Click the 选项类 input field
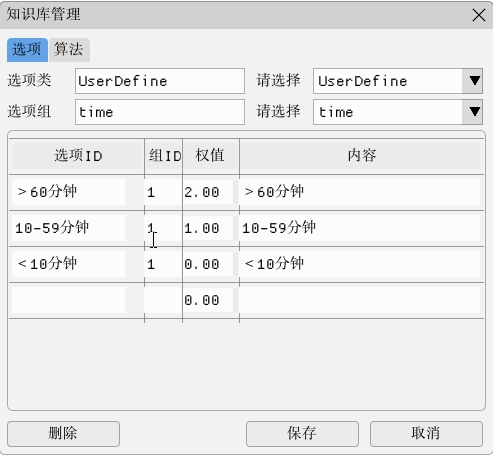This screenshot has width=493, height=455. (160, 81)
